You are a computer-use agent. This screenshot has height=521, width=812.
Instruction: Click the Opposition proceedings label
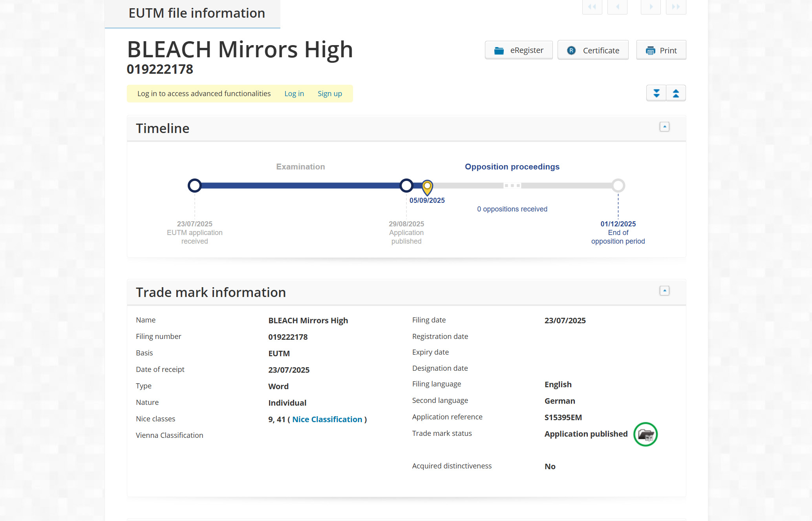coord(512,167)
